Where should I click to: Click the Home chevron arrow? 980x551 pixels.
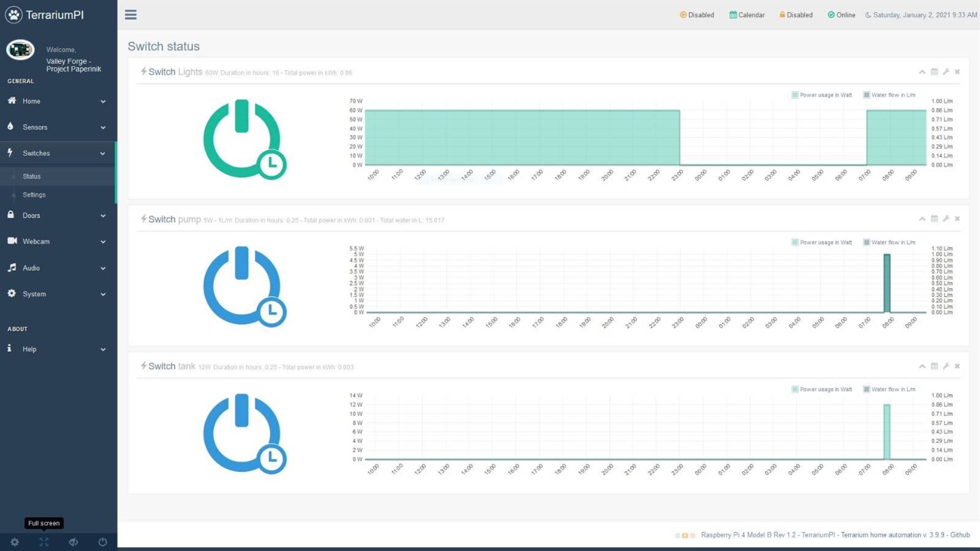pos(103,102)
